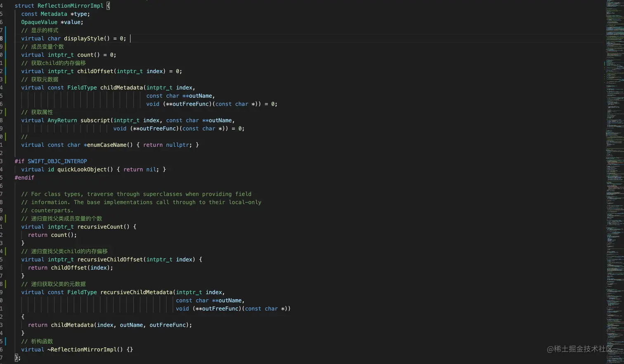Viewport: 624px width, 364px height.
Task: Click the '#if SWIFT_OBJC_INTEROP' directive
Action: coord(51,161)
